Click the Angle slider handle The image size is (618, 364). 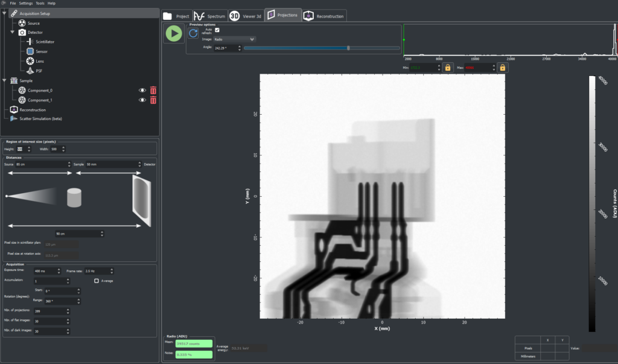[x=348, y=48]
